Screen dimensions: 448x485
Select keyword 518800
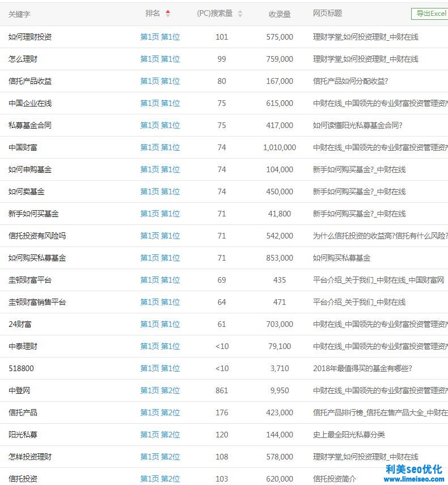[21, 368]
